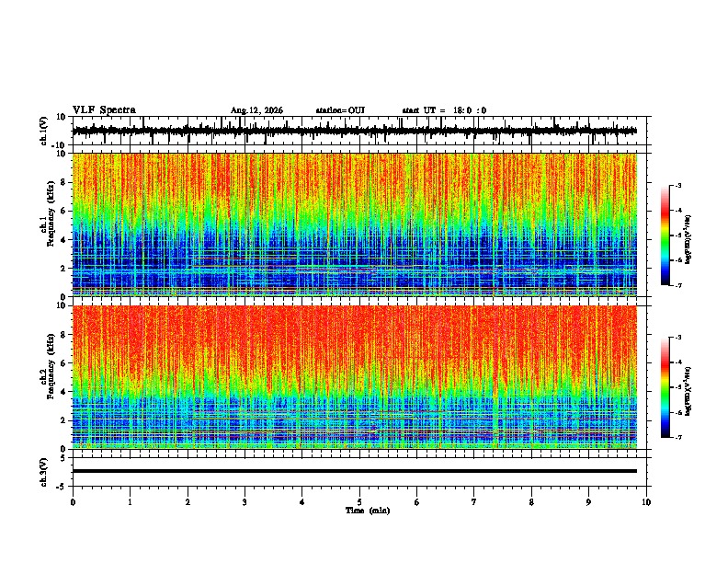This screenshot has width=728, height=563.
Task: Click the time axis tick label '9'
Action: (588, 502)
